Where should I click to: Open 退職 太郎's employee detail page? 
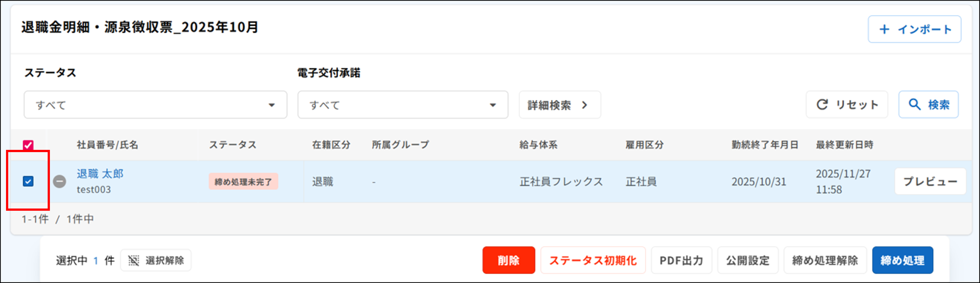click(100, 173)
